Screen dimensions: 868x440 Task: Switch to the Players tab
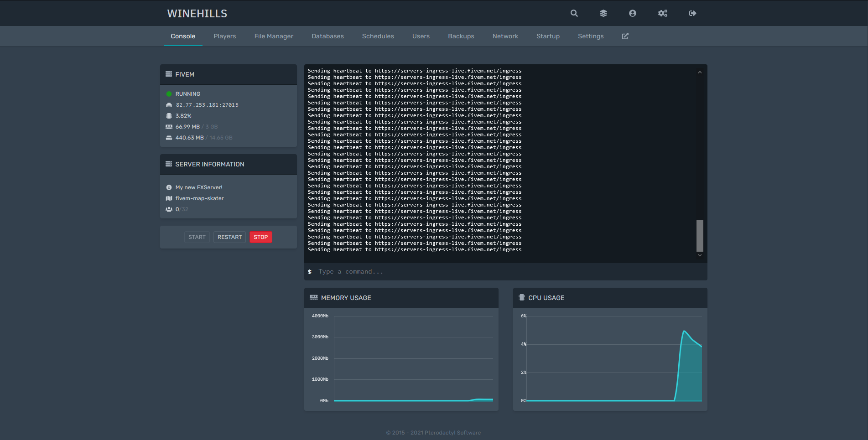tap(224, 36)
